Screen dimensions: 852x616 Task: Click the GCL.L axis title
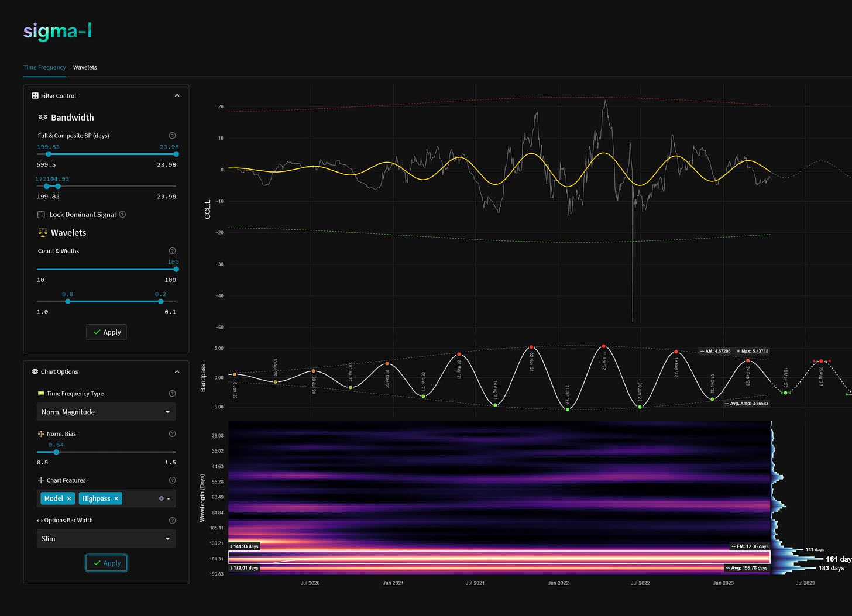tap(207, 209)
